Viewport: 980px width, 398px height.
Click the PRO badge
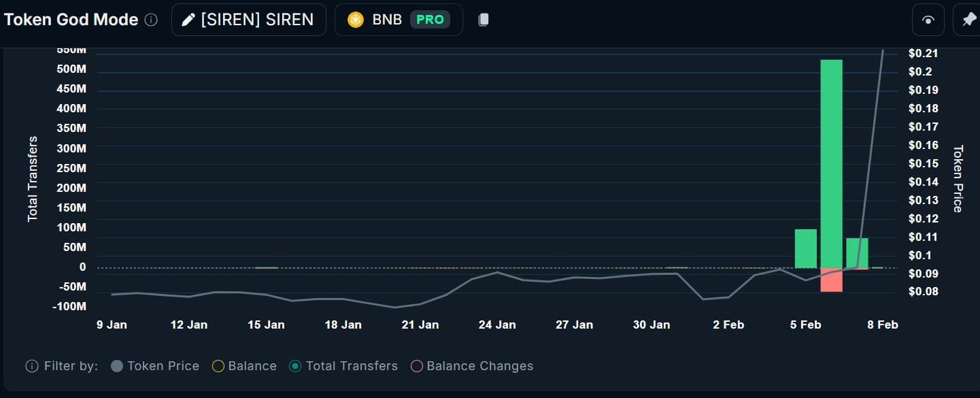pos(430,19)
